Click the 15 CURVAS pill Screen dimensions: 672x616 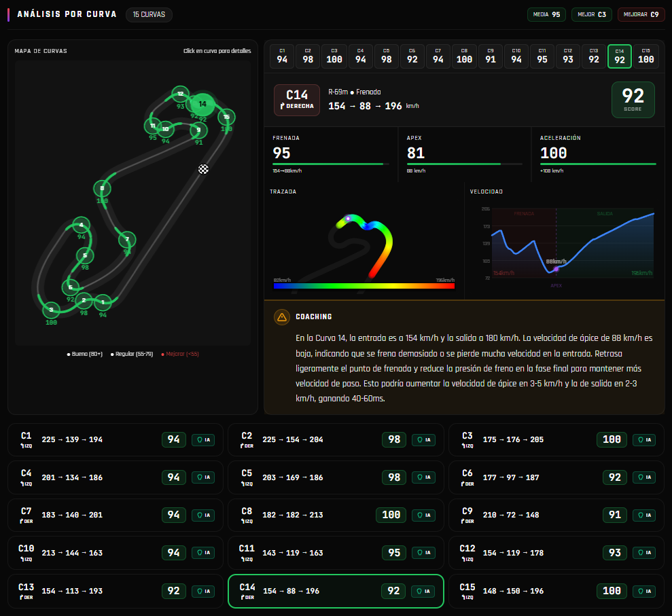coord(149,14)
